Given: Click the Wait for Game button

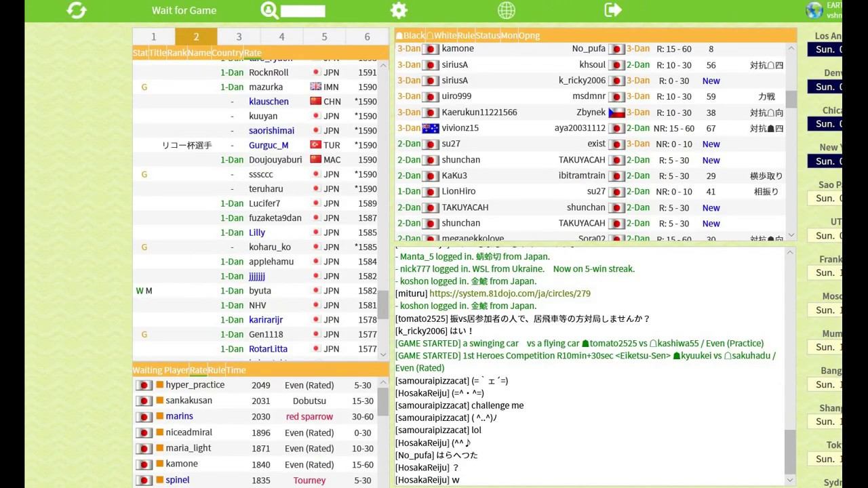Looking at the screenshot, I should [x=184, y=10].
